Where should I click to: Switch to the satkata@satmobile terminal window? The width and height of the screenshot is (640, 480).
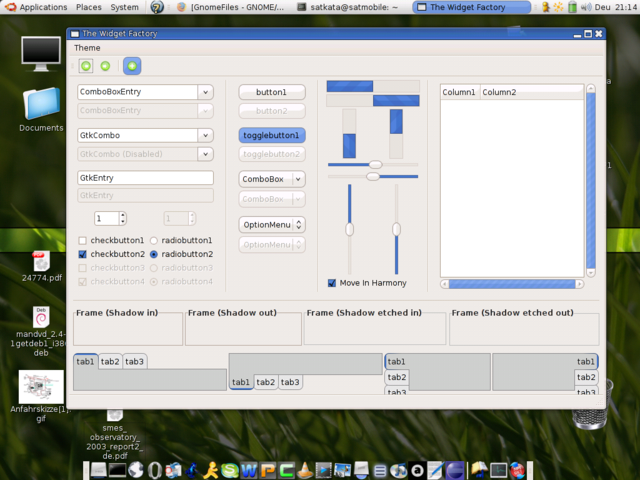pos(348,7)
